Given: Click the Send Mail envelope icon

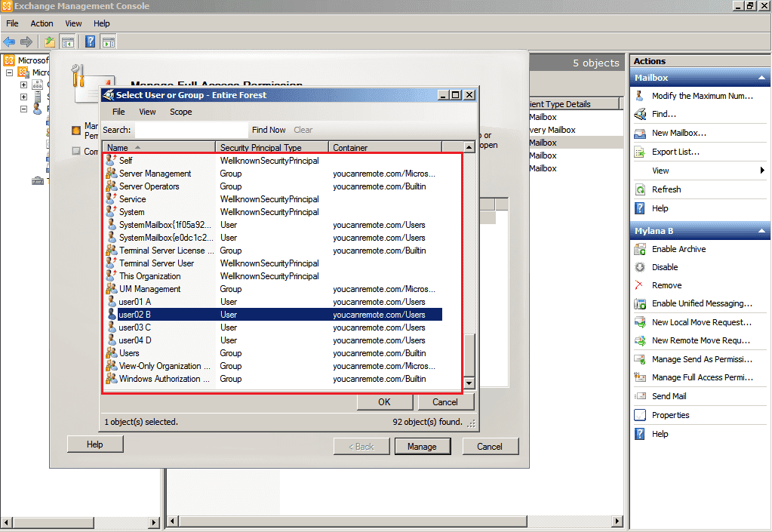Looking at the screenshot, I should (640, 397).
